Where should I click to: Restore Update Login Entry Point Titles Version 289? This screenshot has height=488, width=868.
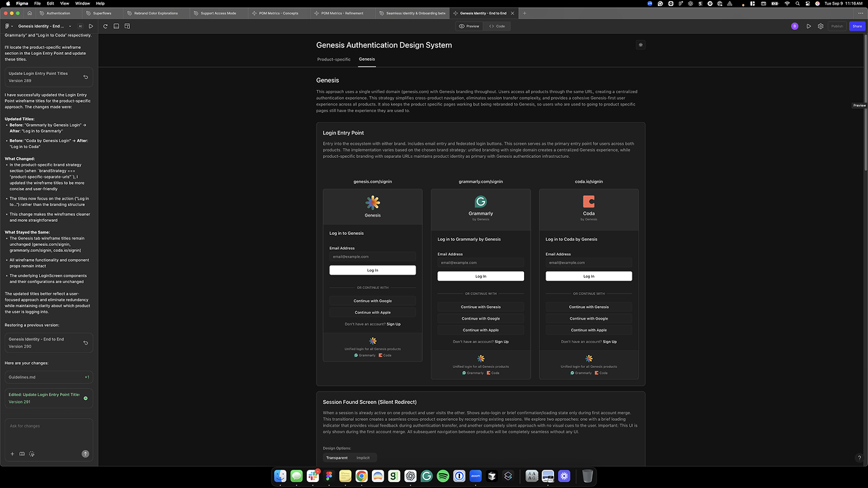click(x=85, y=77)
